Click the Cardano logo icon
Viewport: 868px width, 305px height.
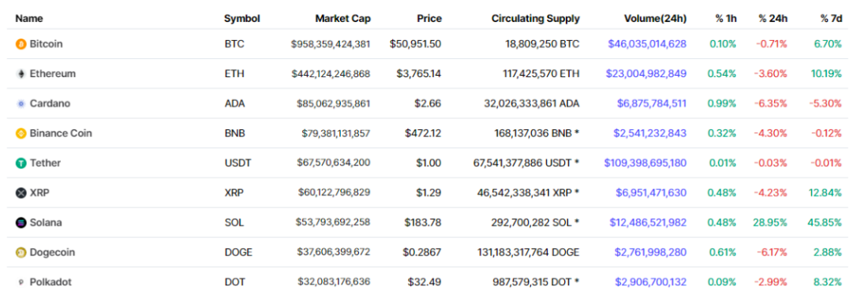[x=21, y=104]
